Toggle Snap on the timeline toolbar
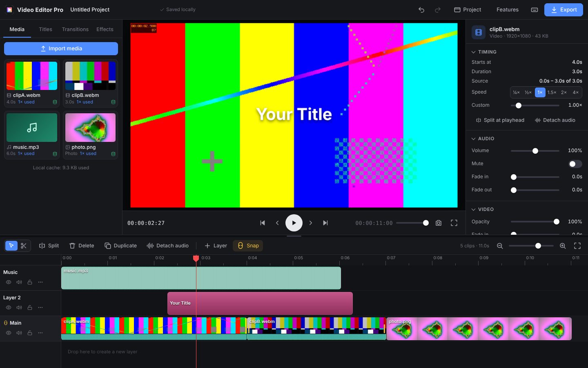Viewport: 588px width, 368px height. pos(248,246)
